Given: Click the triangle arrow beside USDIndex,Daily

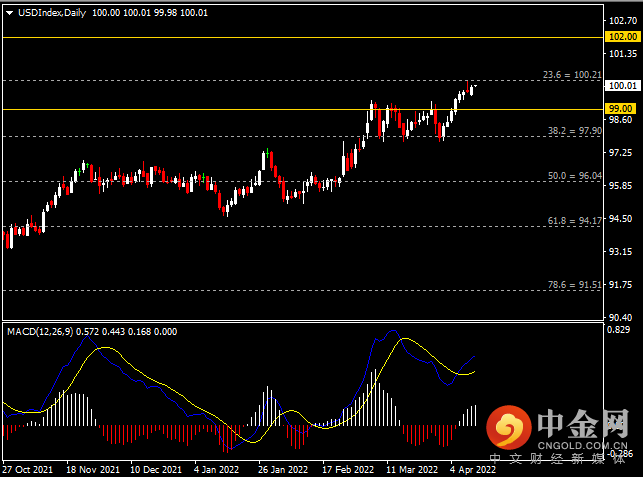Looking at the screenshot, I should click(9, 13).
